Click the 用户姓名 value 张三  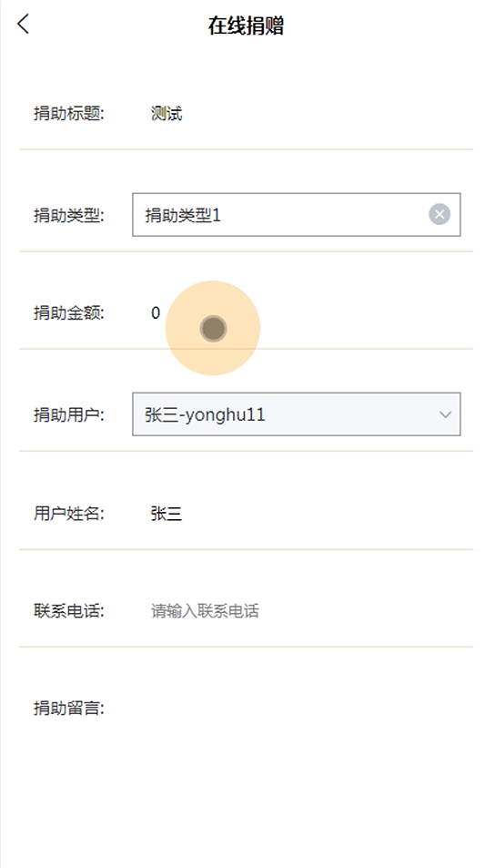167,514
